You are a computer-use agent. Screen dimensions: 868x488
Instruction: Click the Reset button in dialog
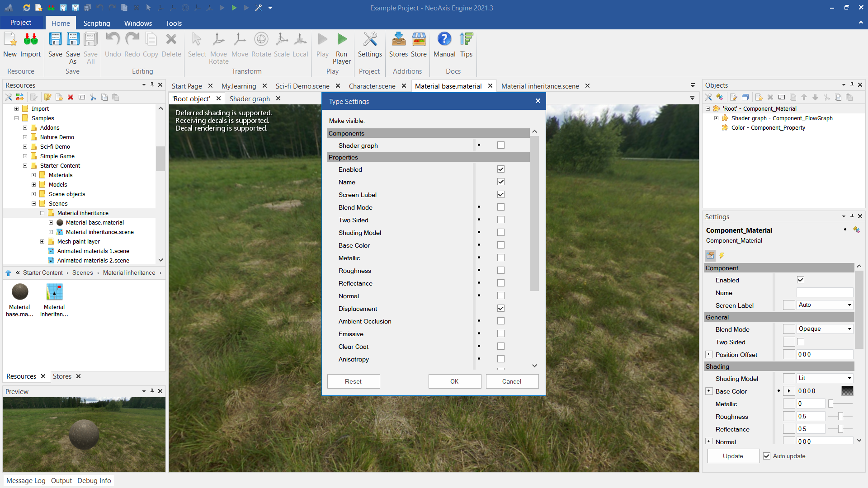tap(353, 381)
